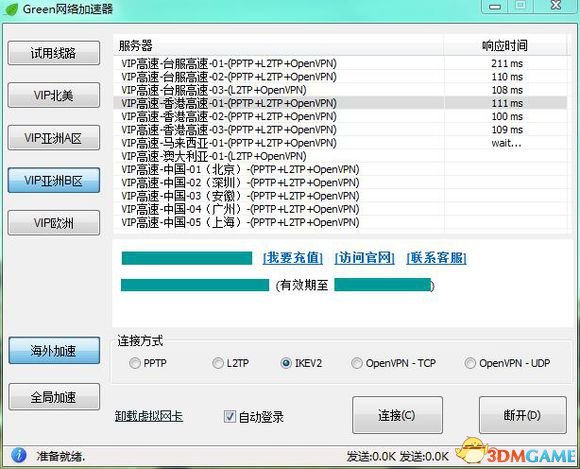580x469 pixels.
Task: Click the blue info status icon
Action: click(18, 455)
